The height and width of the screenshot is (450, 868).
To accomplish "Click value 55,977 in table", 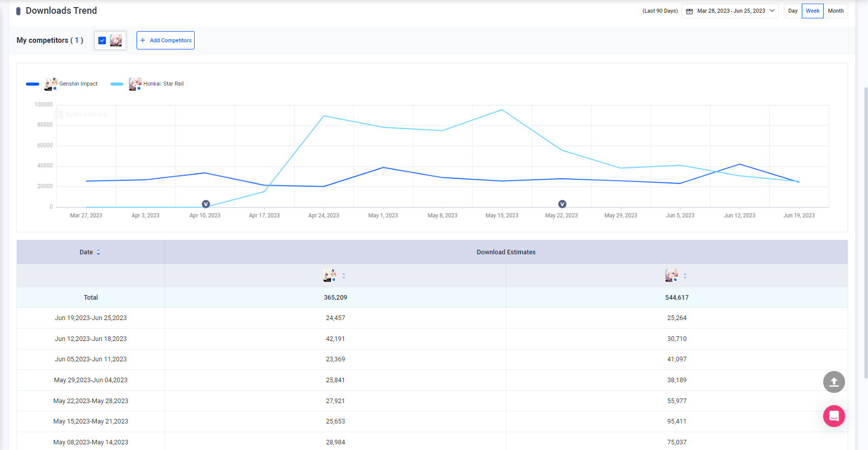I will coord(676,401).
